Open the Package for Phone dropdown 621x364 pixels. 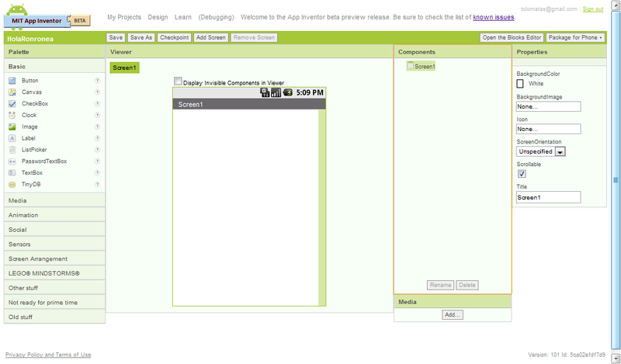(575, 37)
